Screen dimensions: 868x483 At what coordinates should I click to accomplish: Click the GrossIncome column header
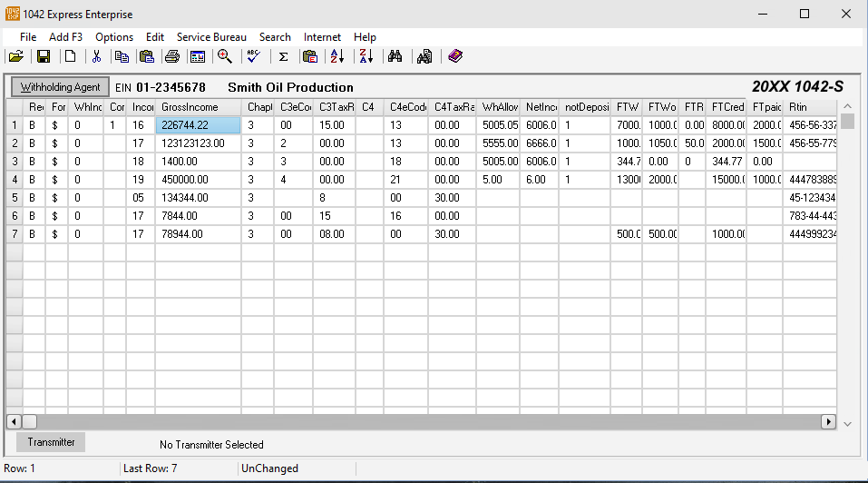click(198, 107)
